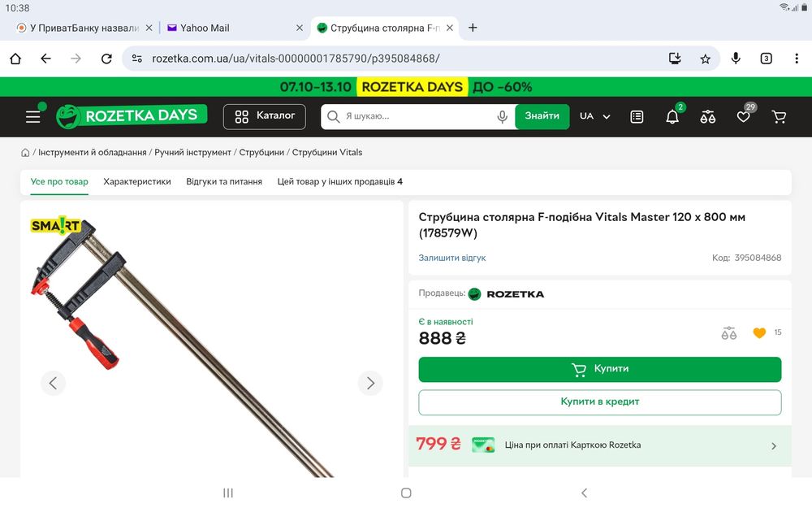Show the next product image
Viewport: 812px width, 508px height.
coord(370,383)
